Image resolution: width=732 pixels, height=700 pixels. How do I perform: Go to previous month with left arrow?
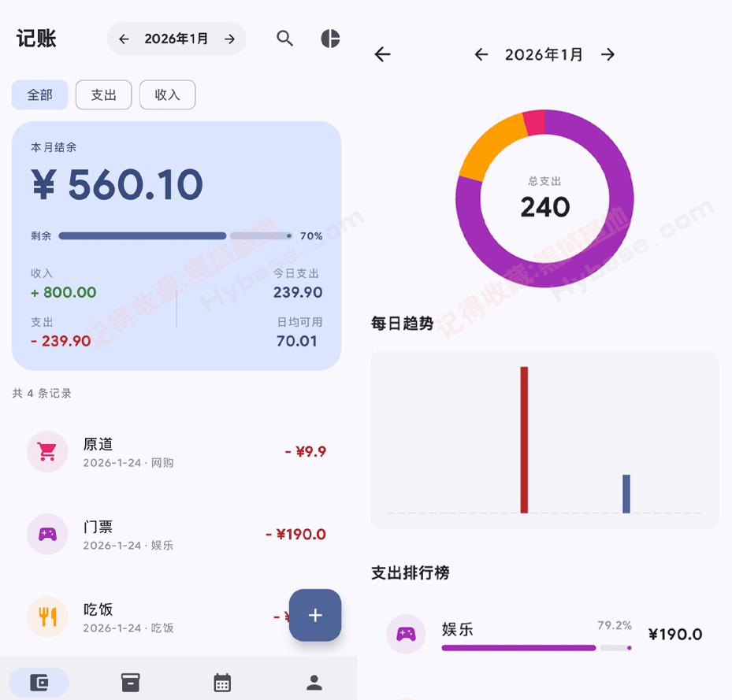click(123, 38)
